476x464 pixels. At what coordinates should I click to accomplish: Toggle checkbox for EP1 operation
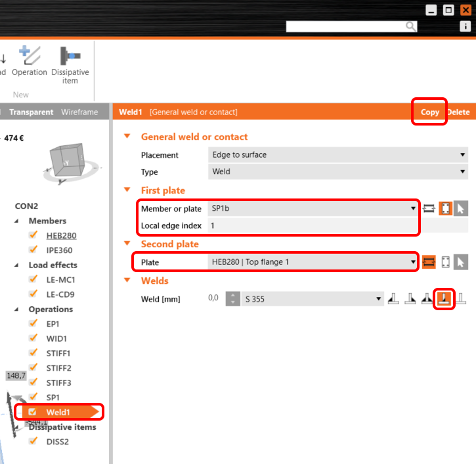coord(33,323)
